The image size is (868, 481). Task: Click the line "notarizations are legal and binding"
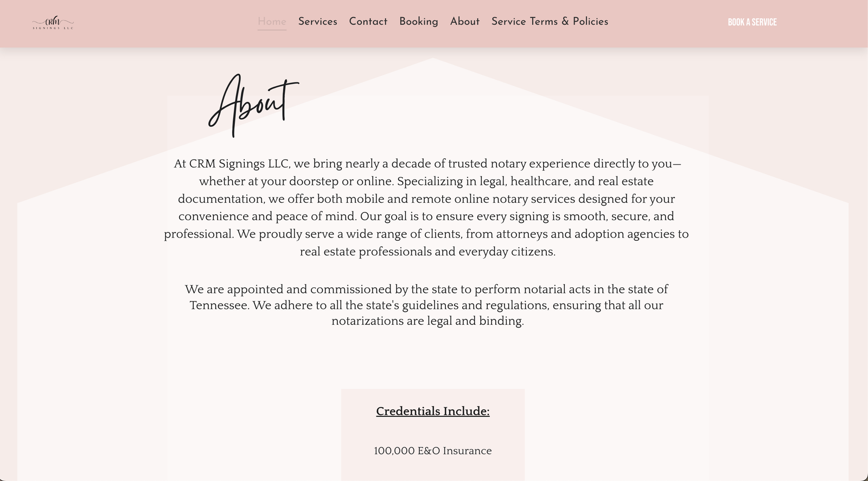point(427,321)
